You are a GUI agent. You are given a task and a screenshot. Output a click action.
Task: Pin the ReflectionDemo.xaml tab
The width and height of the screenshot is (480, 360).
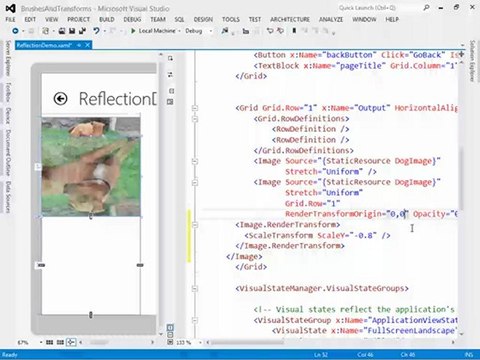tap(79, 45)
